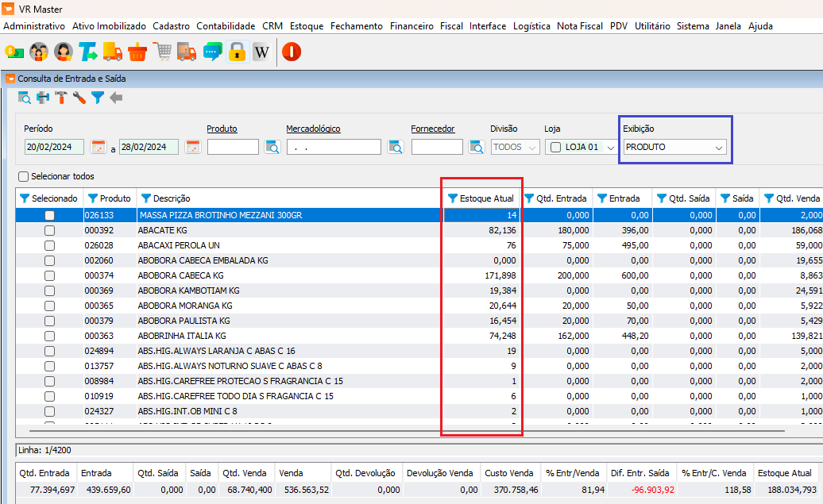Open calendar picker for end date 28/02/2024

(193, 147)
